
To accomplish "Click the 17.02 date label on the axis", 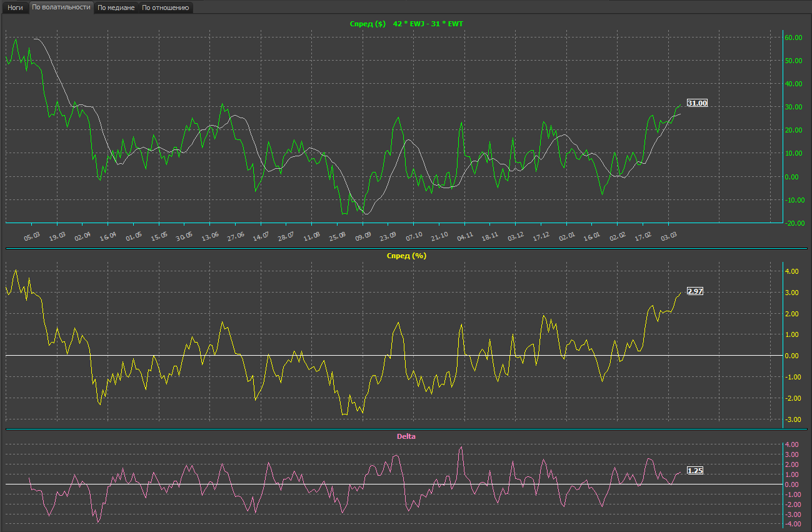I will [x=643, y=236].
